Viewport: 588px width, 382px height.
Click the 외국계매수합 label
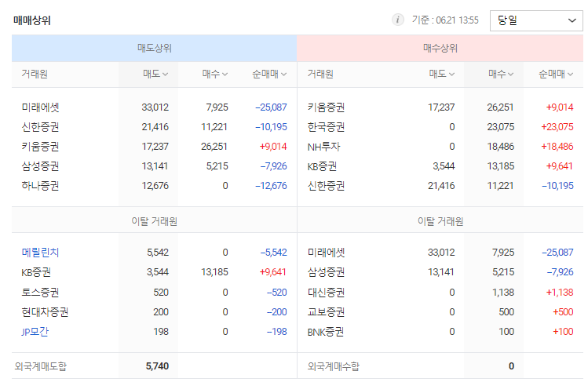tap(333, 366)
